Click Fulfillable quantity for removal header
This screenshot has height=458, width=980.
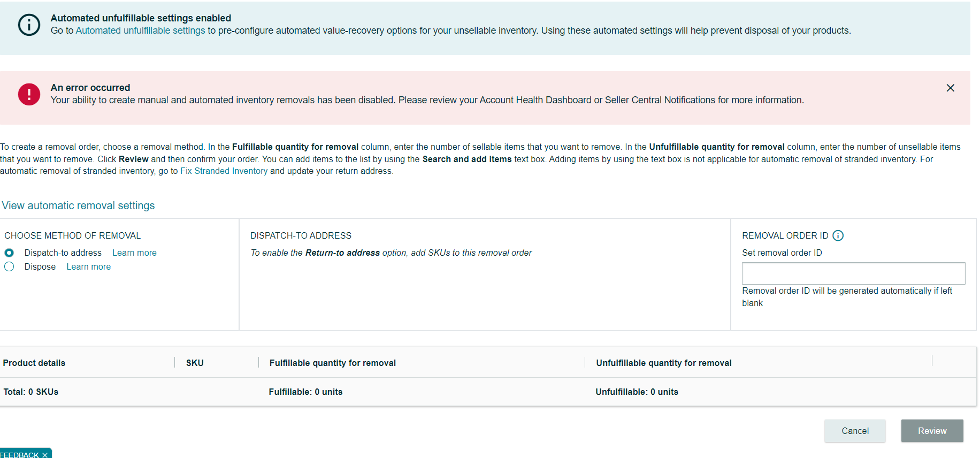(333, 363)
